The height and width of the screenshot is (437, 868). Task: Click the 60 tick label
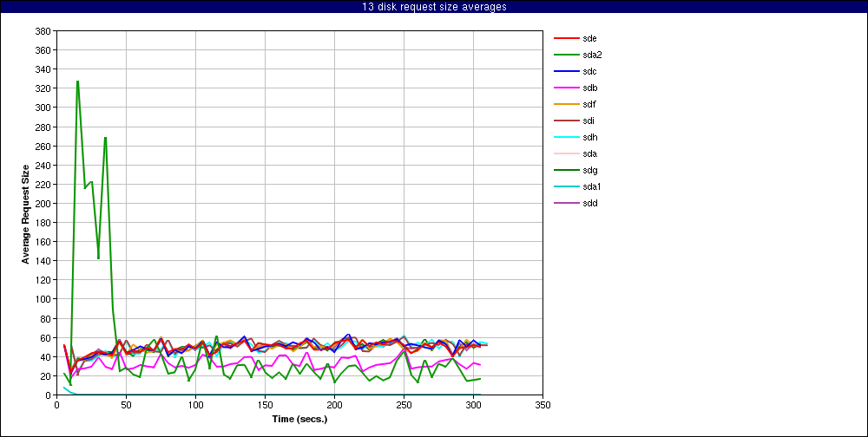click(x=45, y=337)
